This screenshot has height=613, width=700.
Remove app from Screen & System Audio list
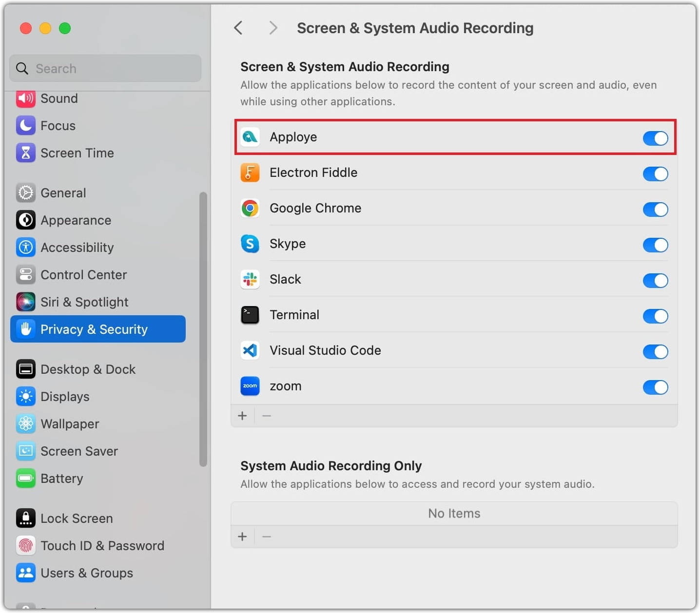pos(267,416)
